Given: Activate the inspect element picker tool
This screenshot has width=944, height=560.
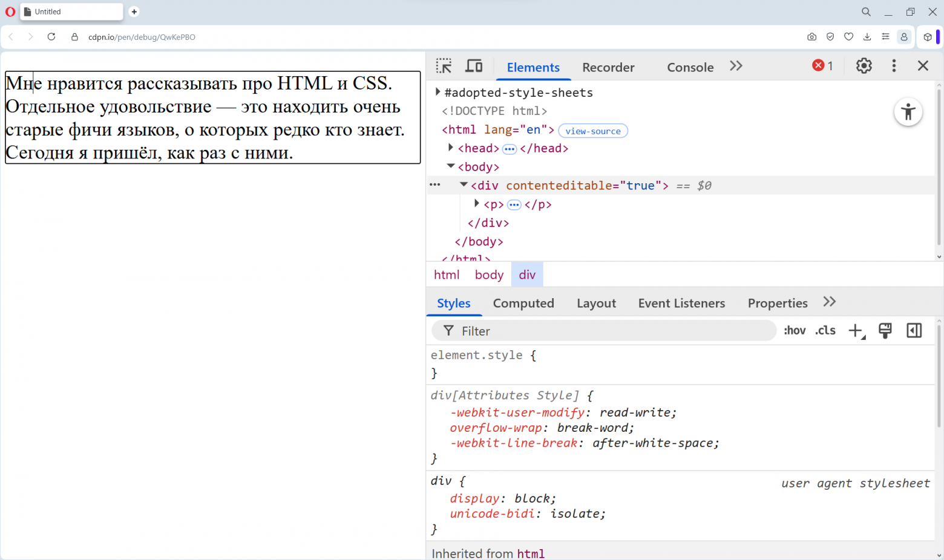Looking at the screenshot, I should pyautogui.click(x=444, y=66).
